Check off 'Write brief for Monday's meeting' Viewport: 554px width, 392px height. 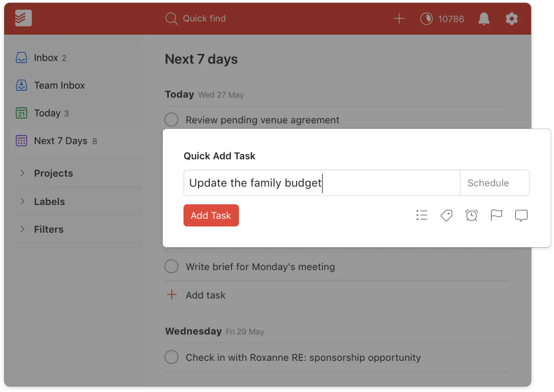(x=171, y=267)
